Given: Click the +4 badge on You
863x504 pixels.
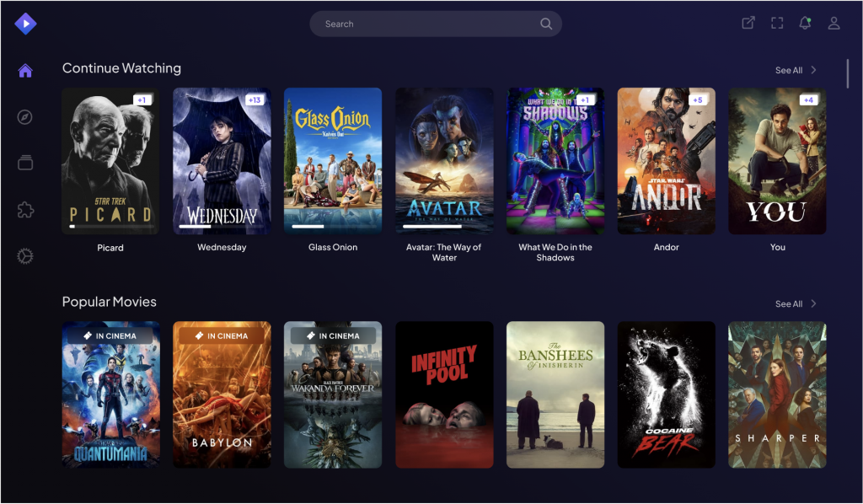Looking at the screenshot, I should pos(808,100).
